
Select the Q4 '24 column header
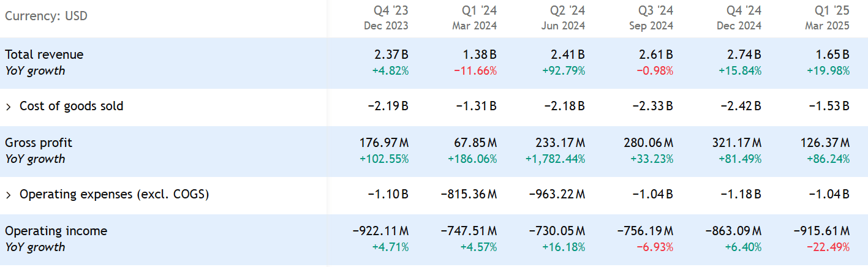coord(743,17)
